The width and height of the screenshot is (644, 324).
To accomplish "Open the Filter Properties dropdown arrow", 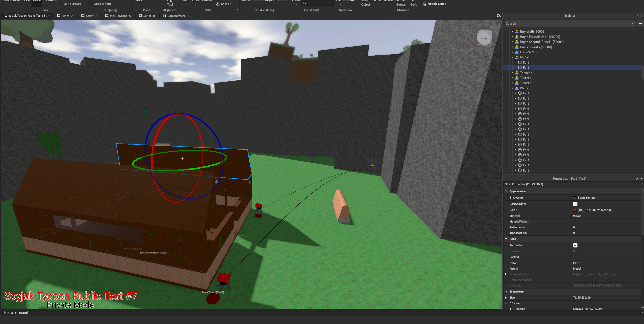I will click(642, 184).
